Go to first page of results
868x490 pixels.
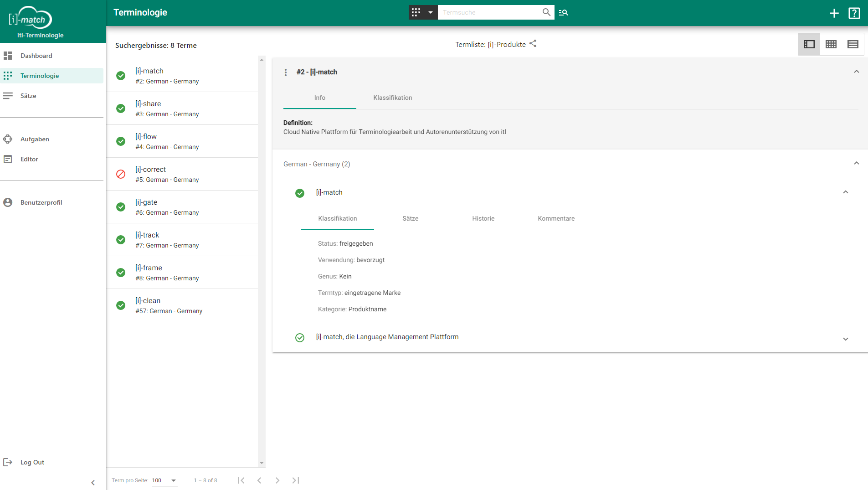point(241,480)
